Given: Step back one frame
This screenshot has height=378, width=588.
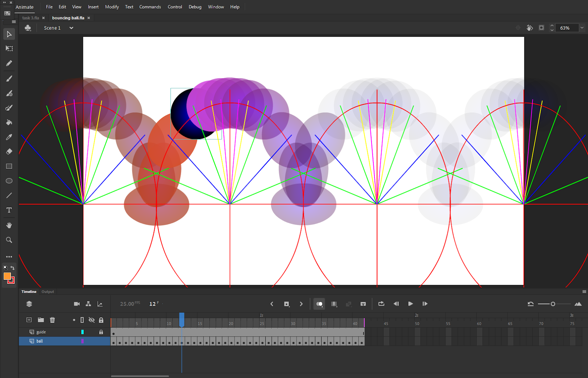Looking at the screenshot, I should click(396, 304).
